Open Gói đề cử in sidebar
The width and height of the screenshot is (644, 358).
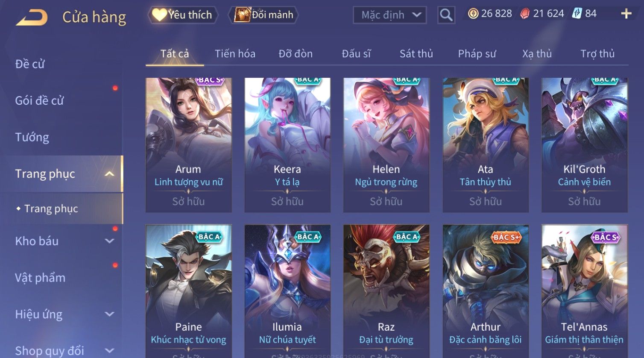point(39,100)
